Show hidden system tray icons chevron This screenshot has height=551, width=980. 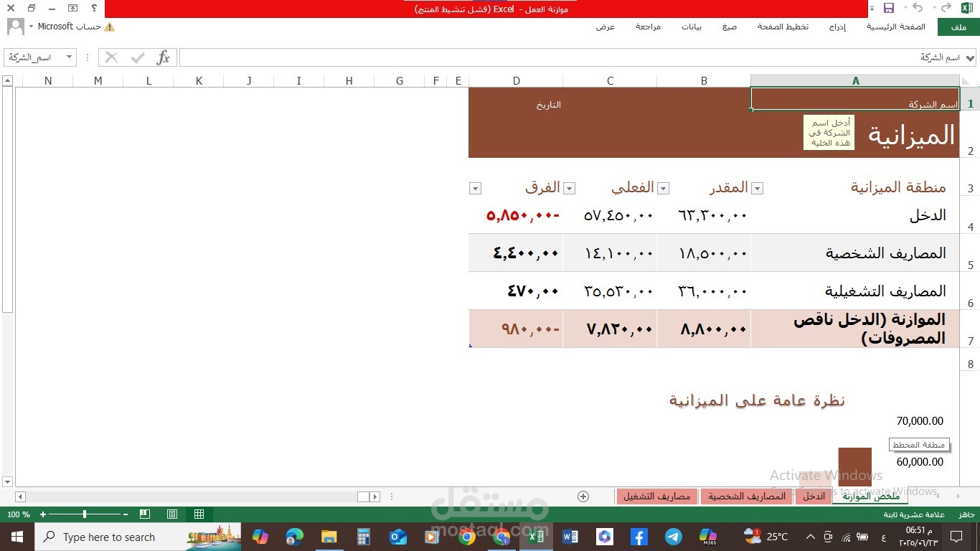(x=810, y=537)
